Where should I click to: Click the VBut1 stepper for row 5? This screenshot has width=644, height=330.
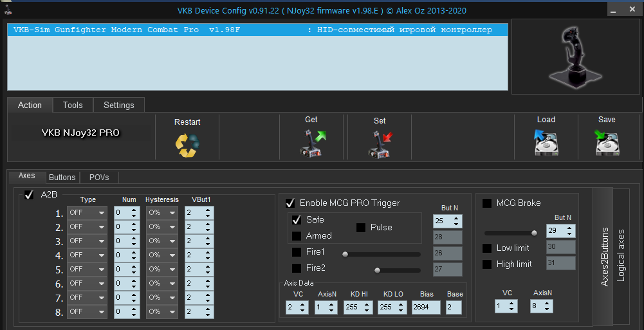pyautogui.click(x=199, y=270)
